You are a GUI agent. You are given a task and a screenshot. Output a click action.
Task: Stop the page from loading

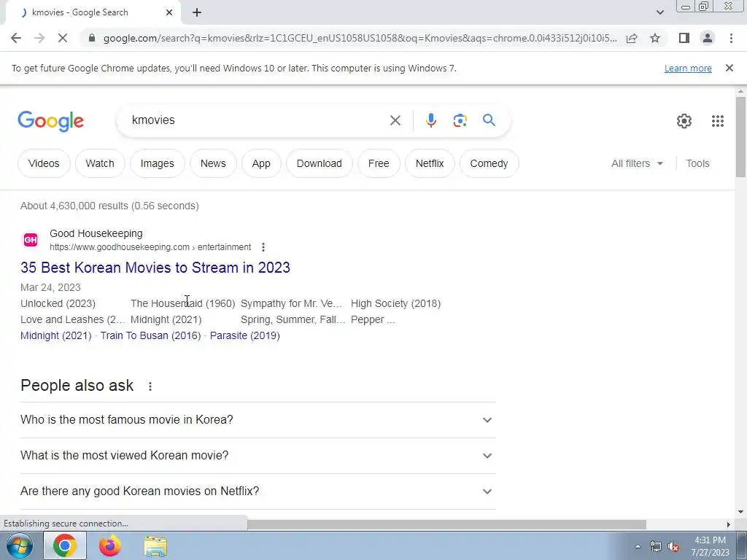tap(63, 38)
